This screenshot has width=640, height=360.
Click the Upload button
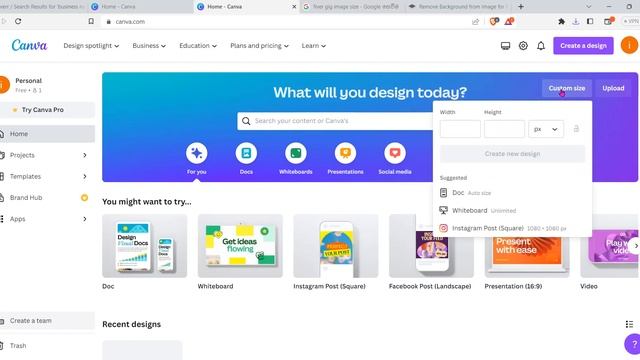613,88
